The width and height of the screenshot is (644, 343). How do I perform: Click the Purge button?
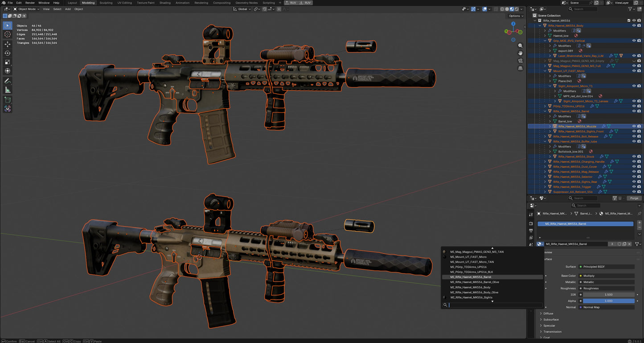pos(634,198)
